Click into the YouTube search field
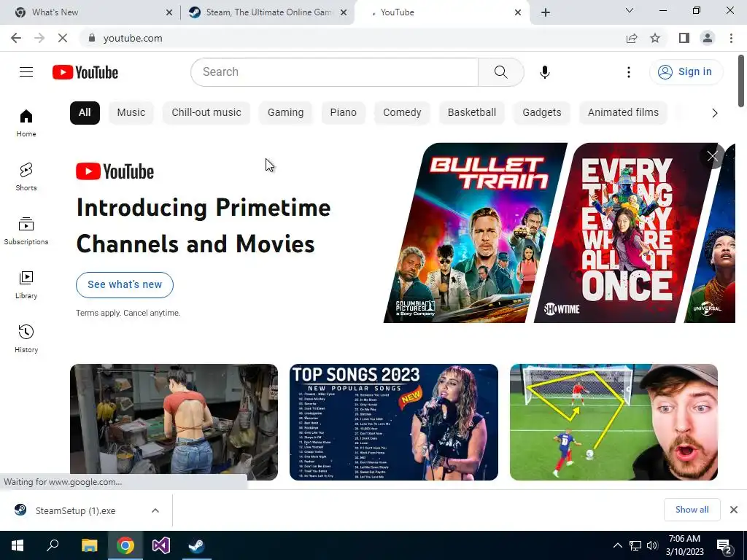This screenshot has width=747, height=560. (334, 72)
